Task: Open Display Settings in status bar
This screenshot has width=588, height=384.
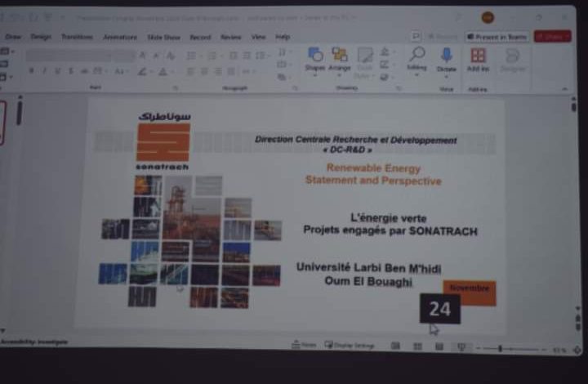Action: [x=350, y=345]
